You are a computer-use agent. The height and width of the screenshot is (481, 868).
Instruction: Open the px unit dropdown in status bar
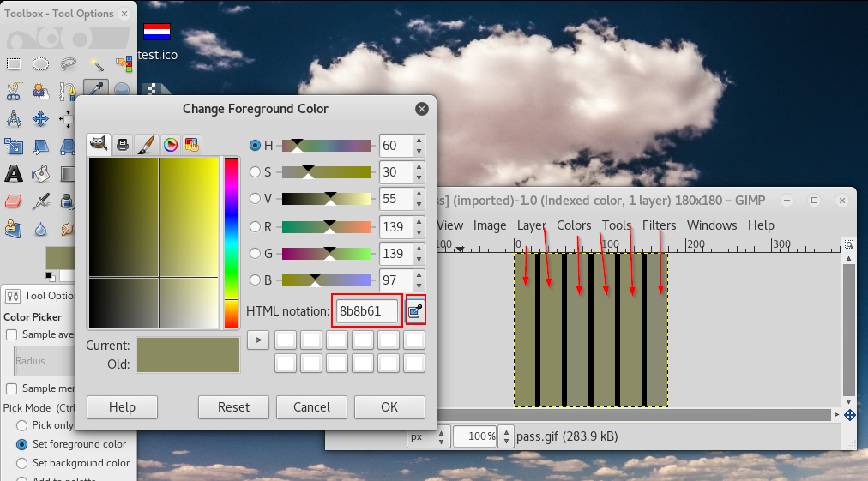pos(427,436)
